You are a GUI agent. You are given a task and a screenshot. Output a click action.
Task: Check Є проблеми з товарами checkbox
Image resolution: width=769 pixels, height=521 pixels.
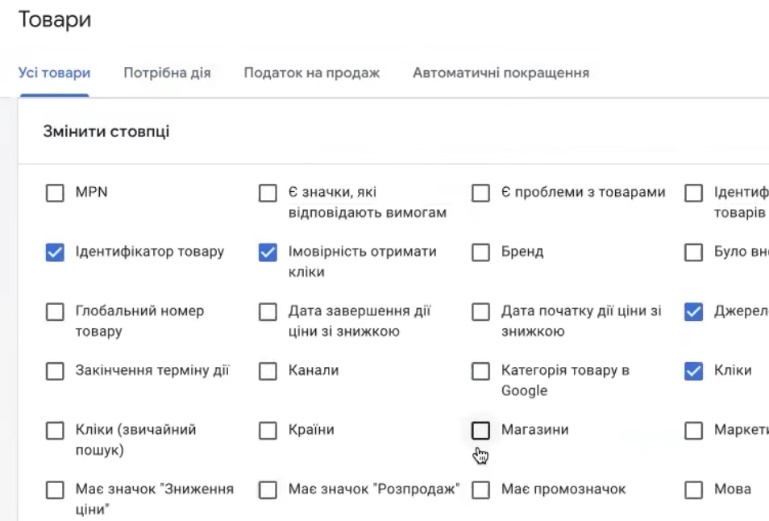click(x=481, y=193)
